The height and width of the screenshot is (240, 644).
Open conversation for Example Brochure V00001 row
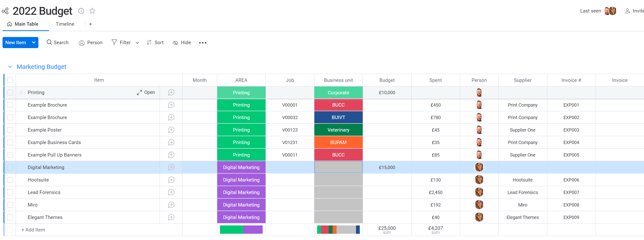pyautogui.click(x=171, y=105)
